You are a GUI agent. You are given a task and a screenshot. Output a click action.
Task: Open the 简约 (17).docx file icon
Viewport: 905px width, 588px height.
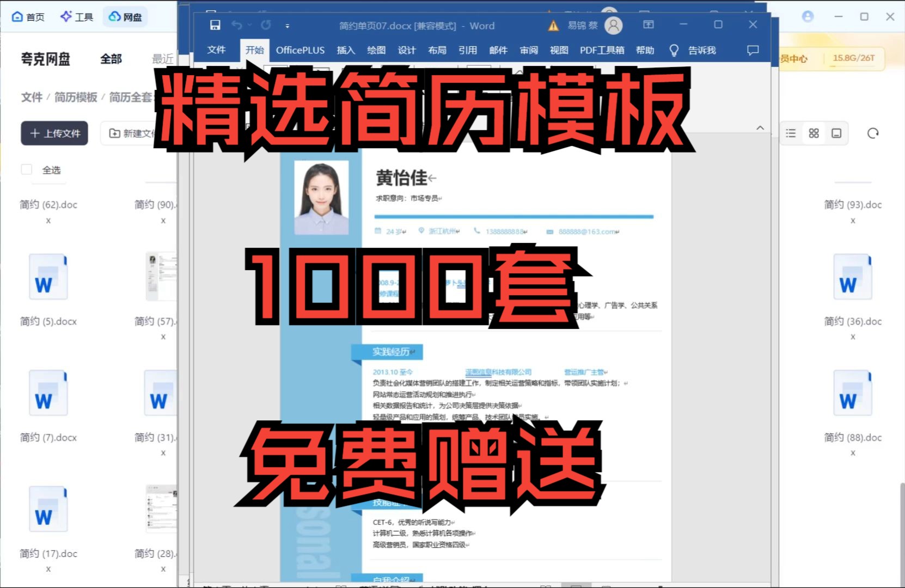48,509
